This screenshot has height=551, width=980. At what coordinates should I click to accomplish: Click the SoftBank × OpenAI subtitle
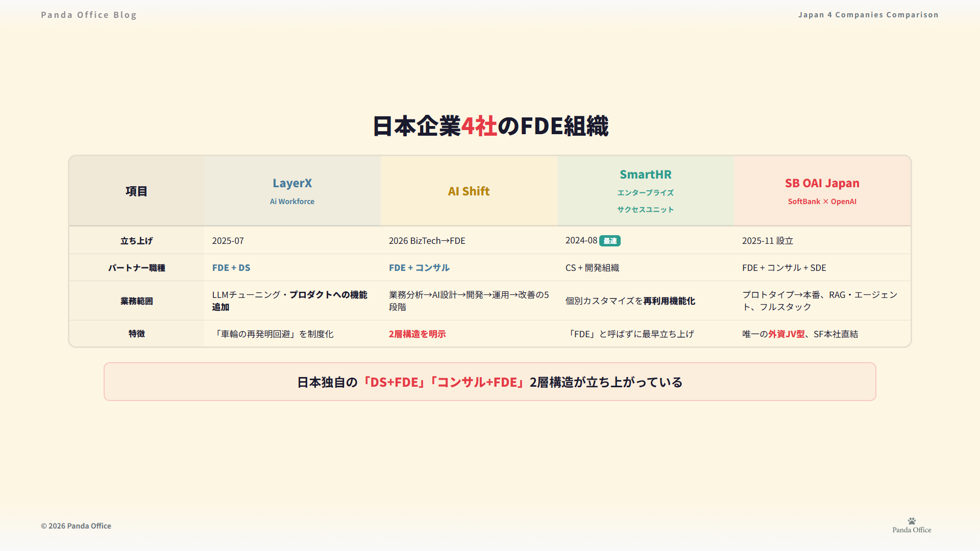click(822, 202)
